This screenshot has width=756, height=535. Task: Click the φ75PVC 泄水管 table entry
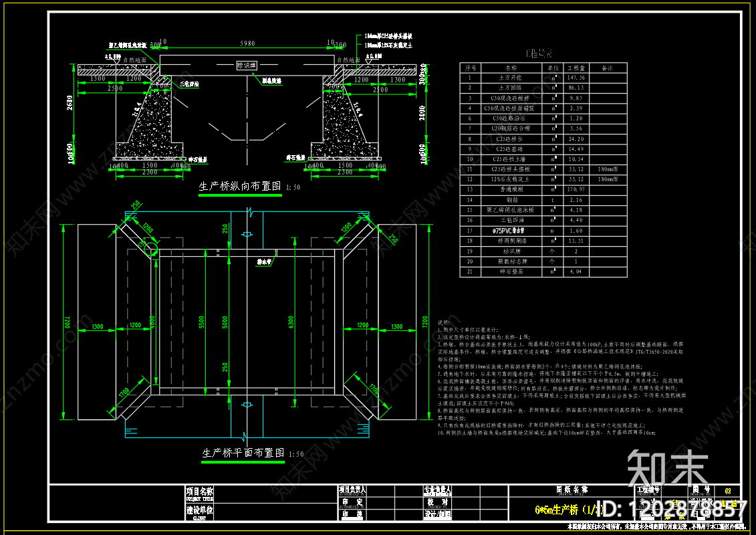click(511, 231)
